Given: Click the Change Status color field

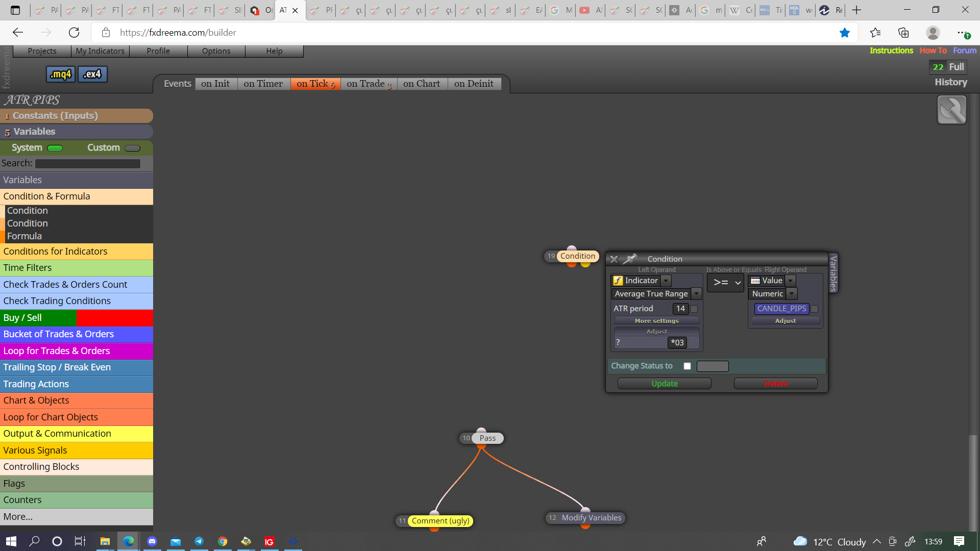Looking at the screenshot, I should 713,366.
